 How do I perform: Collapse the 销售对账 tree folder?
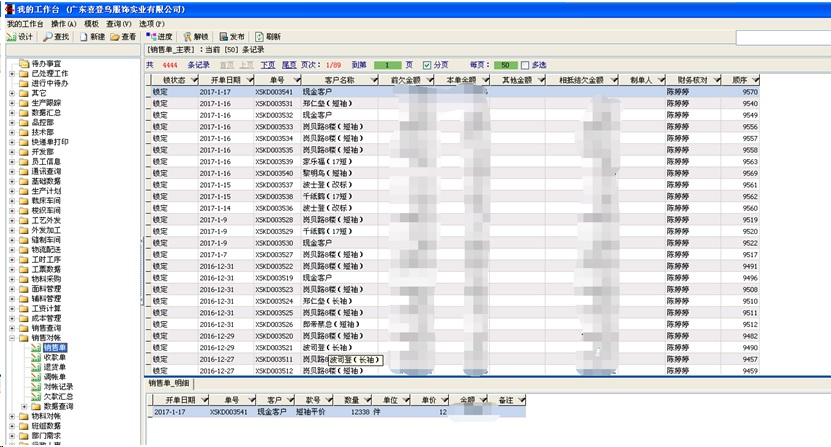tap(11, 338)
